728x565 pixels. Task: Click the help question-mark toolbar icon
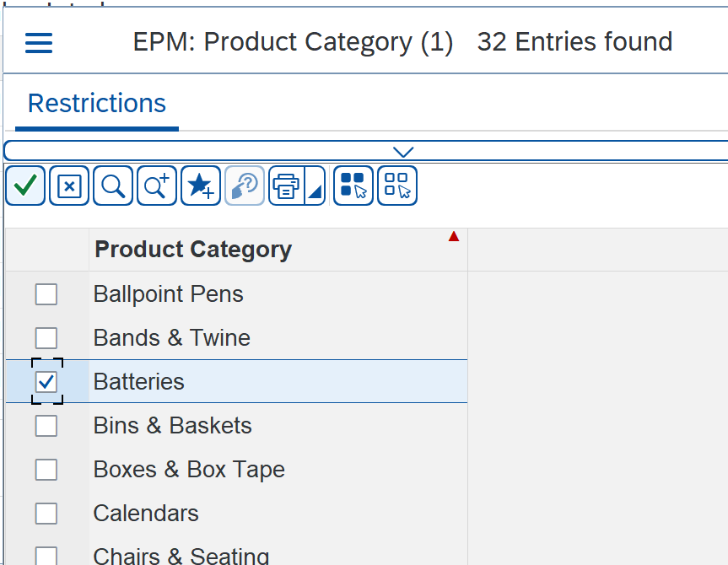(x=245, y=186)
